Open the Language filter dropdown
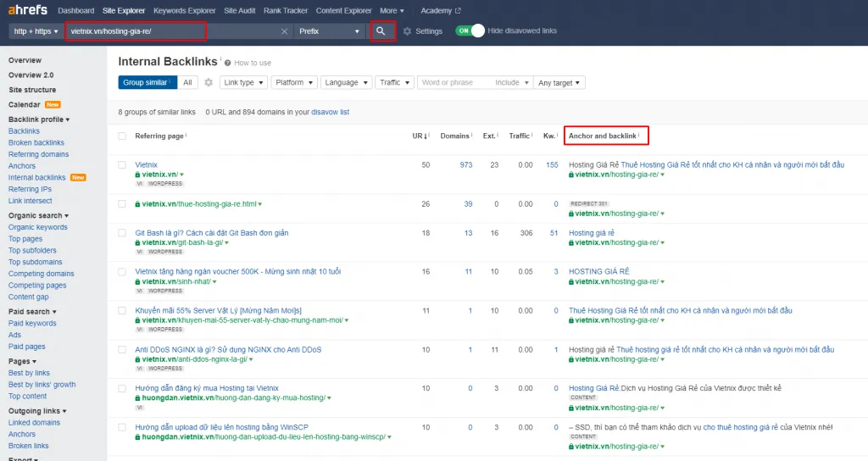The height and width of the screenshot is (461, 868). (x=346, y=82)
